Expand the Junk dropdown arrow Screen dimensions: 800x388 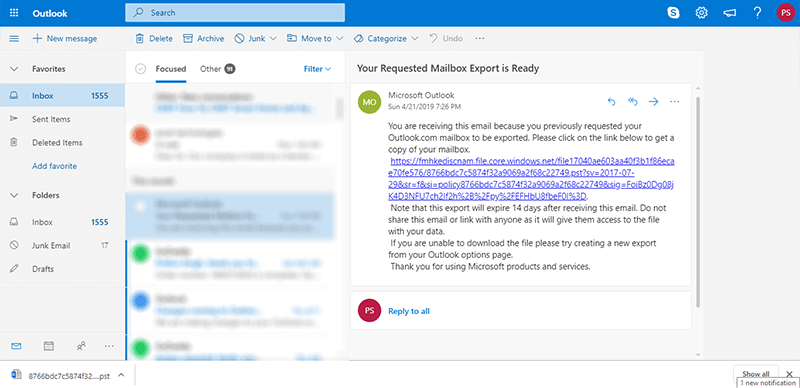273,39
